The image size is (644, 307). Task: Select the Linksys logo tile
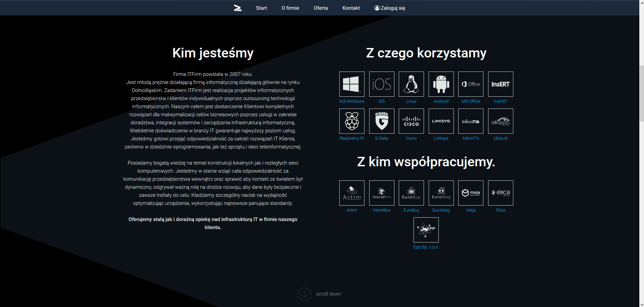[x=441, y=121]
